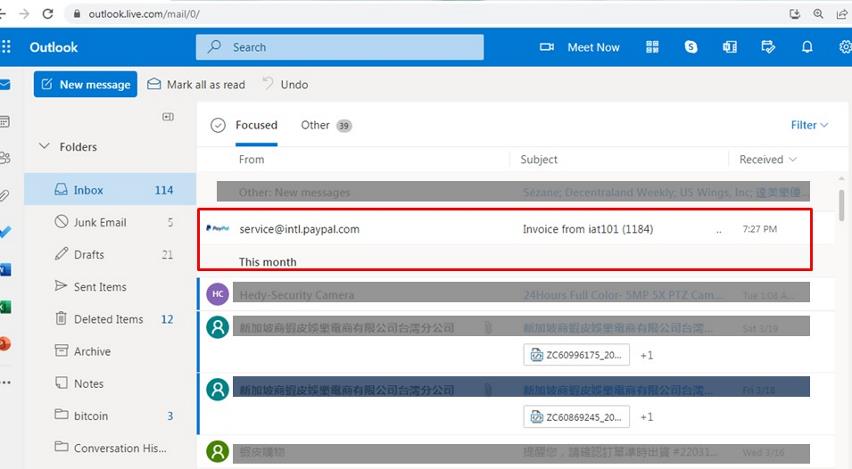
Task: Open the Outlook Office apps header icon
Action: coord(729,47)
